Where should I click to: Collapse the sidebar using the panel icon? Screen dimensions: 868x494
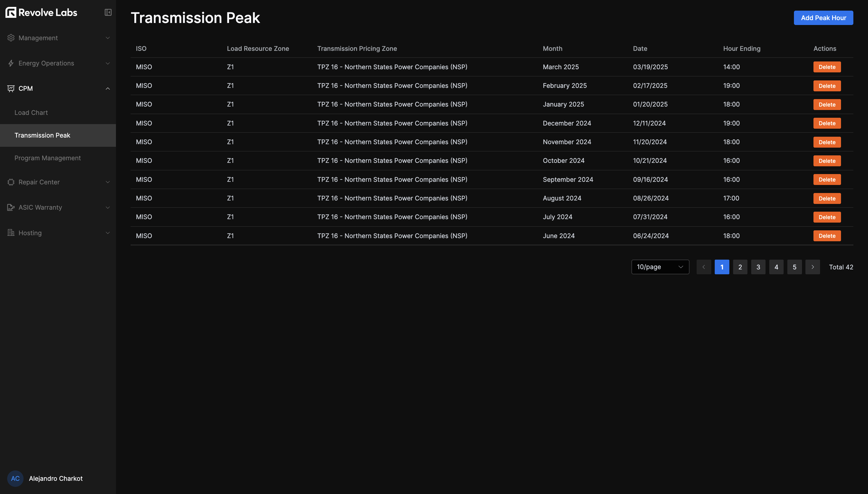click(108, 13)
